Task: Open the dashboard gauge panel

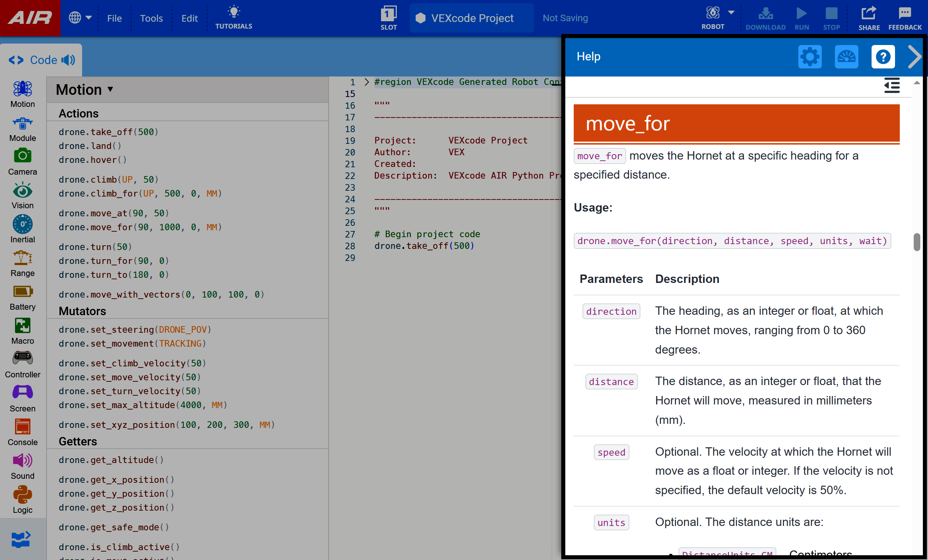Action: (846, 57)
